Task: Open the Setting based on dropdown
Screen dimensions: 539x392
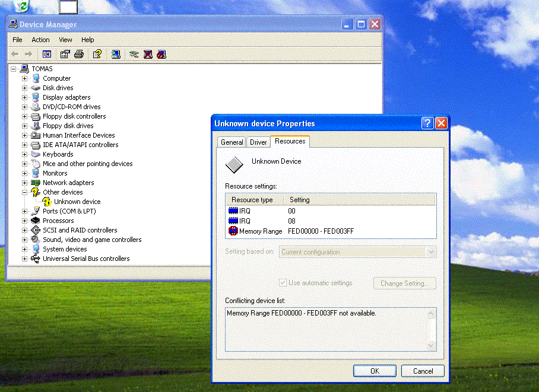Action: tap(432, 252)
